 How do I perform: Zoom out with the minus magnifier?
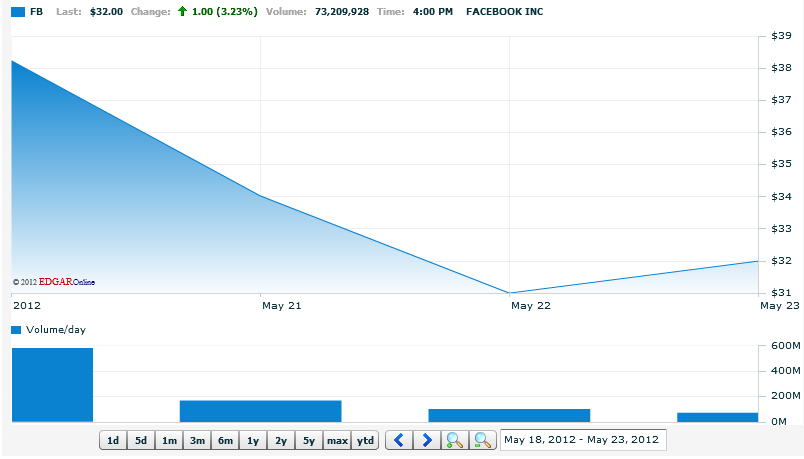click(x=483, y=440)
